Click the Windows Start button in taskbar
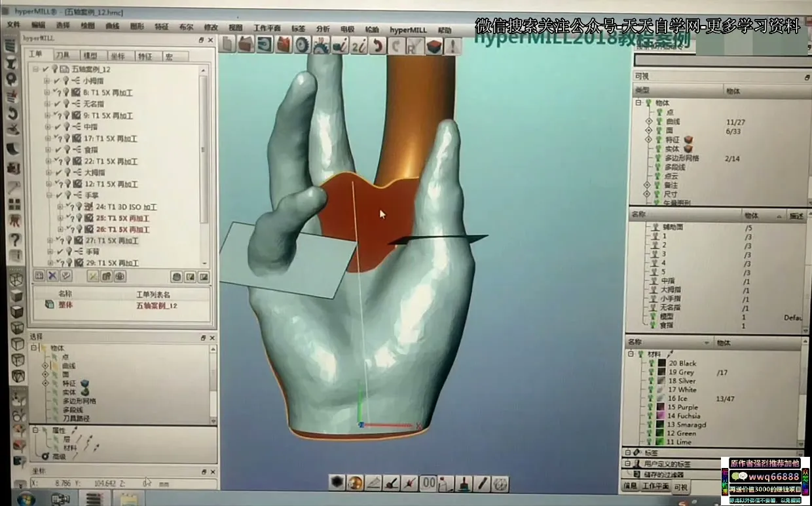The image size is (812, 506). click(x=26, y=499)
